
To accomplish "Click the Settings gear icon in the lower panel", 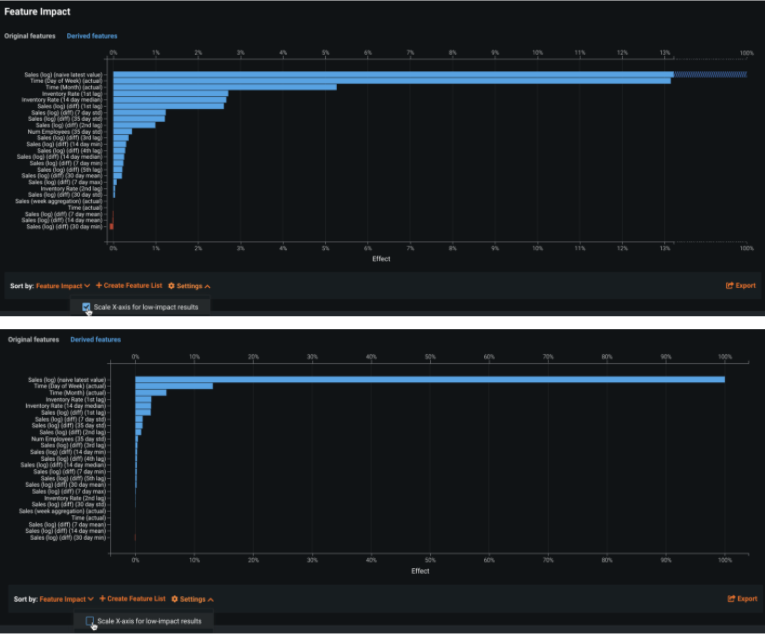I will coord(175,599).
